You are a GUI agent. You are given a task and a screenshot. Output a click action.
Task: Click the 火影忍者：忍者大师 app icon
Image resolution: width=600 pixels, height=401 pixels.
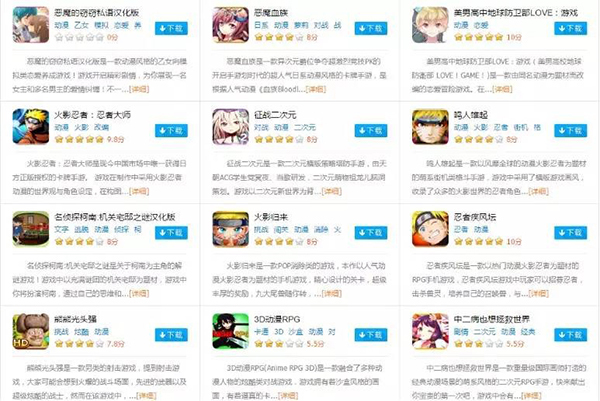(31, 127)
